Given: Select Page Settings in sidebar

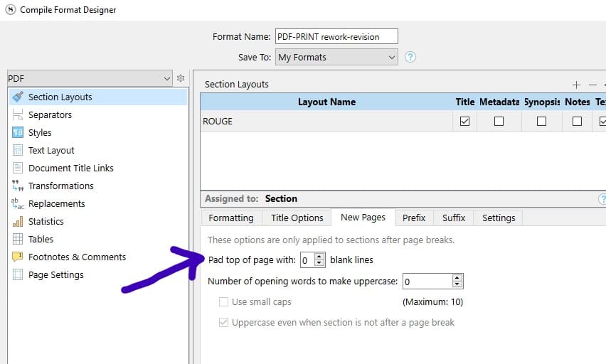Looking at the screenshot, I should 98,274.
